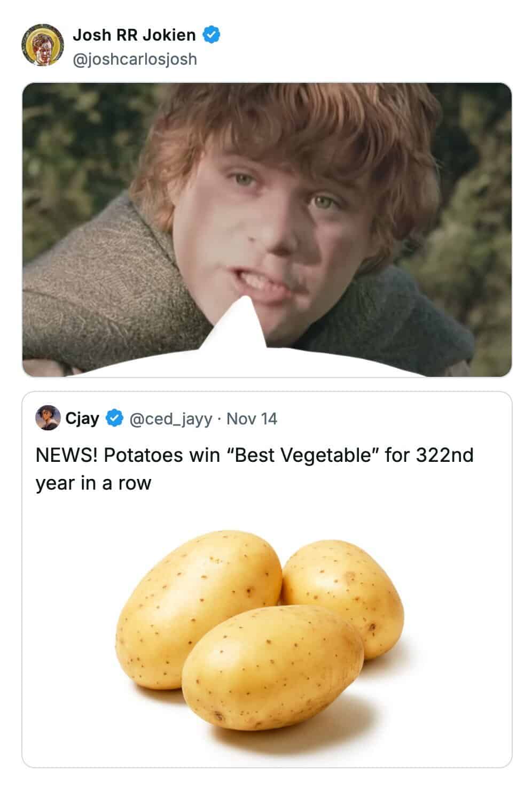Visit the @ced_jayy handle
This screenshot has width=532, height=789.
(x=171, y=419)
